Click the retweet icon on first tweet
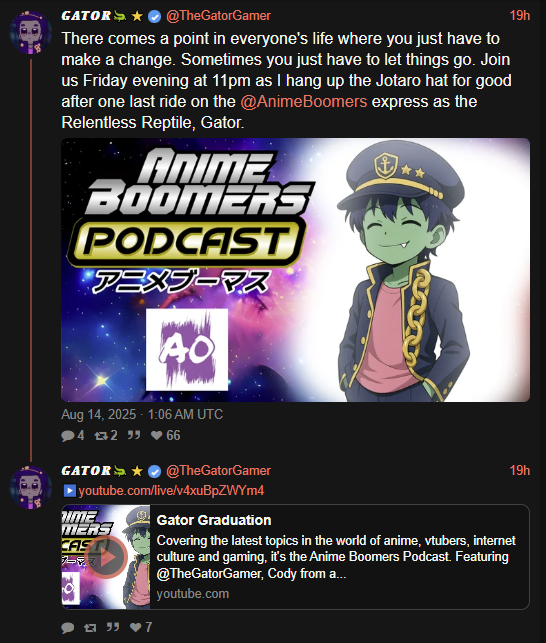546x643 pixels. (101, 436)
